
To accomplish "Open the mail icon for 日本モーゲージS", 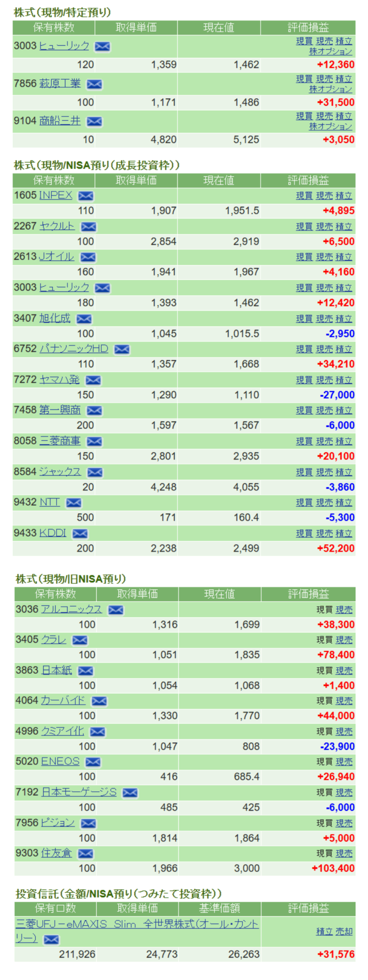I will [130, 793].
